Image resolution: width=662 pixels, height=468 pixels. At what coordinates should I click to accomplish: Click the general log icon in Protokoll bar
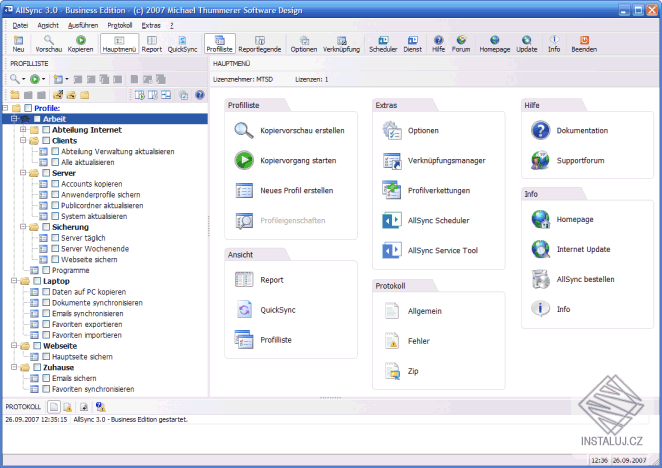[54, 407]
